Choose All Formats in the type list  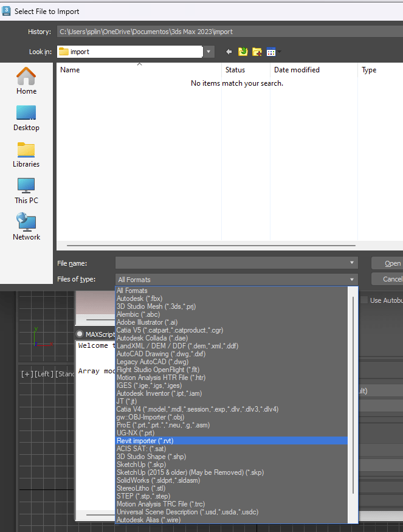pyautogui.click(x=232, y=291)
